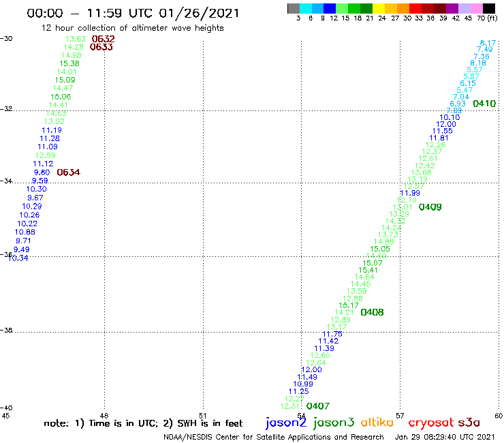Click the 12.31 wave height value
The width and height of the screenshot is (504, 443).
290,406
